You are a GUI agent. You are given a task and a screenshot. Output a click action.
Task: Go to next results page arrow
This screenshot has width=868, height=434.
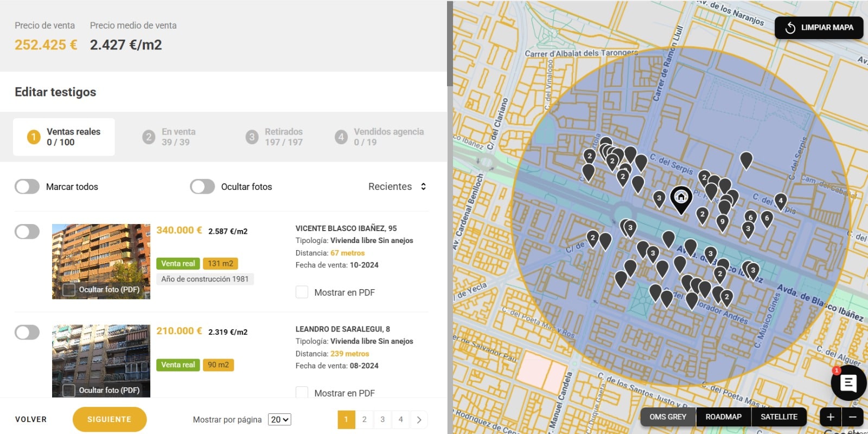pyautogui.click(x=419, y=419)
